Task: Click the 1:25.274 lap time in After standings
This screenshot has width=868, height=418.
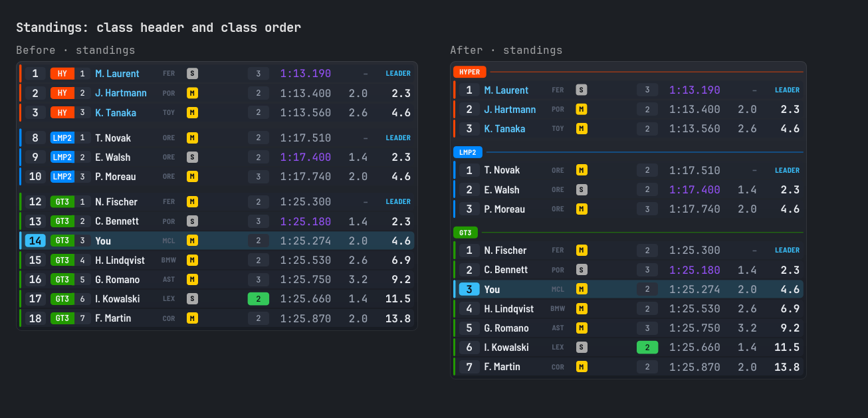Action: pos(695,289)
